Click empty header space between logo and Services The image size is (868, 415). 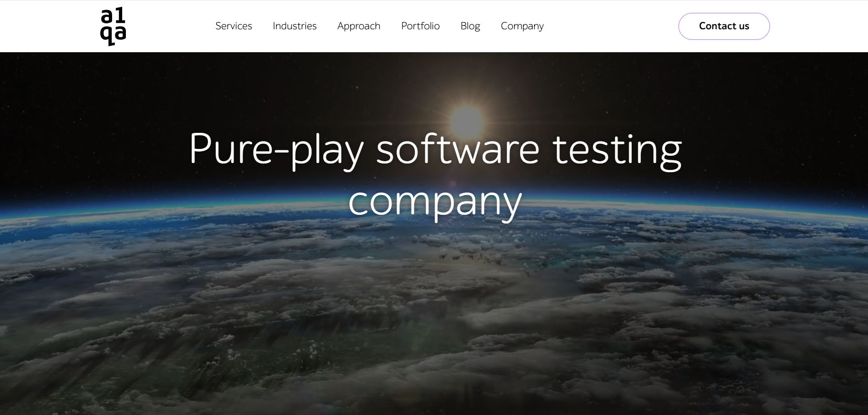point(169,26)
